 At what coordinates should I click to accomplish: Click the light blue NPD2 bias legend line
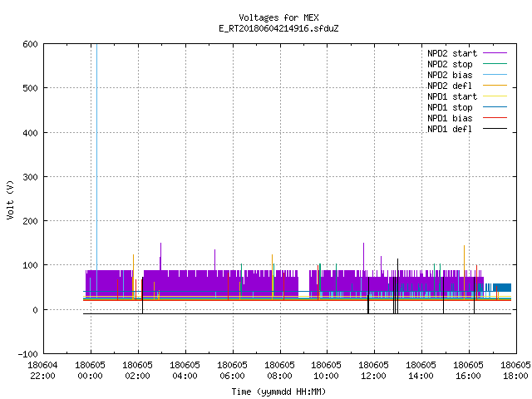pos(495,75)
